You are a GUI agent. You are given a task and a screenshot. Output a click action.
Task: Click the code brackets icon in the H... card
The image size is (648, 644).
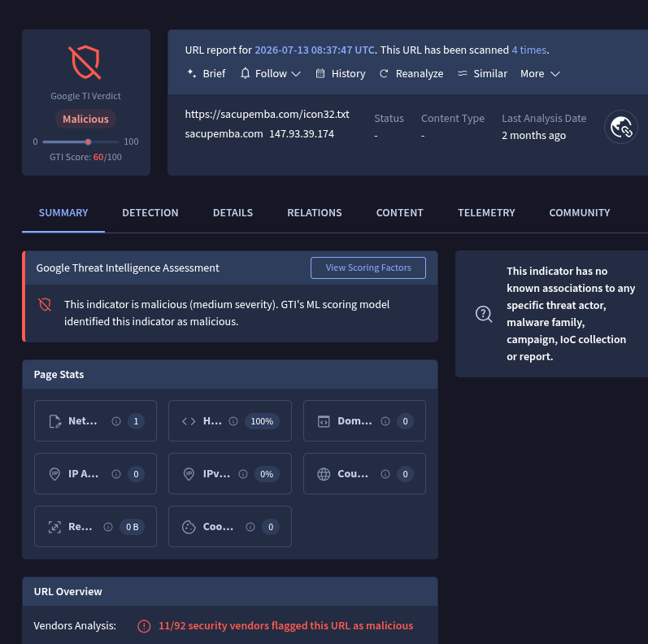[189, 421]
